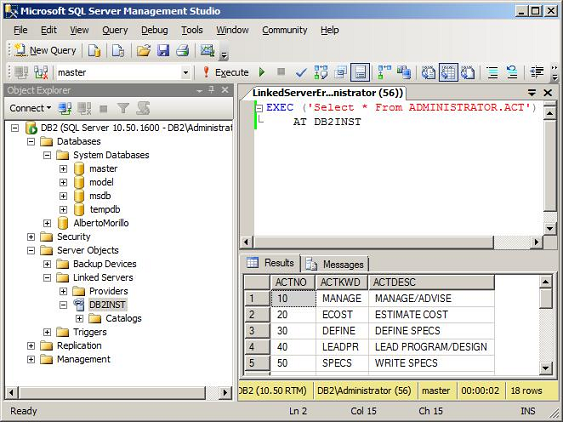Switch to the Results tab

coord(271,263)
